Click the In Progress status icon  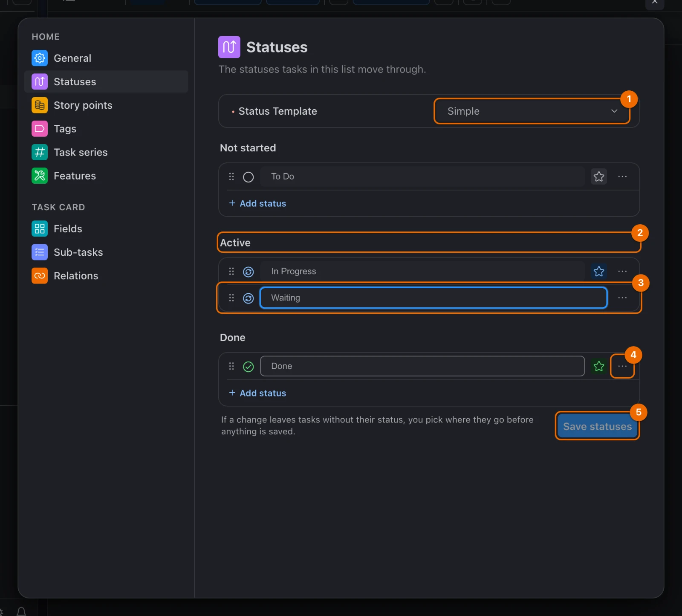(249, 272)
